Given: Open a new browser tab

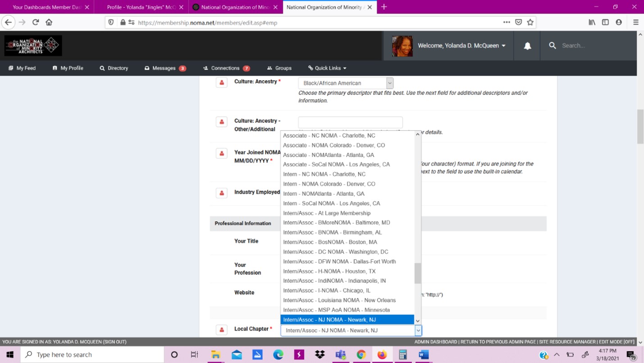Looking at the screenshot, I should [x=384, y=7].
